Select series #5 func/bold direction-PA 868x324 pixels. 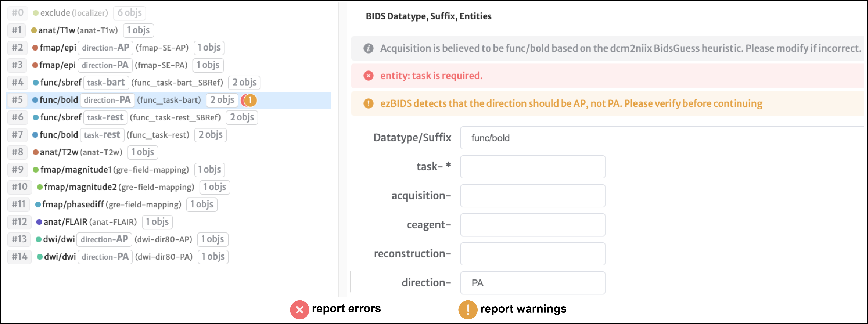[168, 100]
